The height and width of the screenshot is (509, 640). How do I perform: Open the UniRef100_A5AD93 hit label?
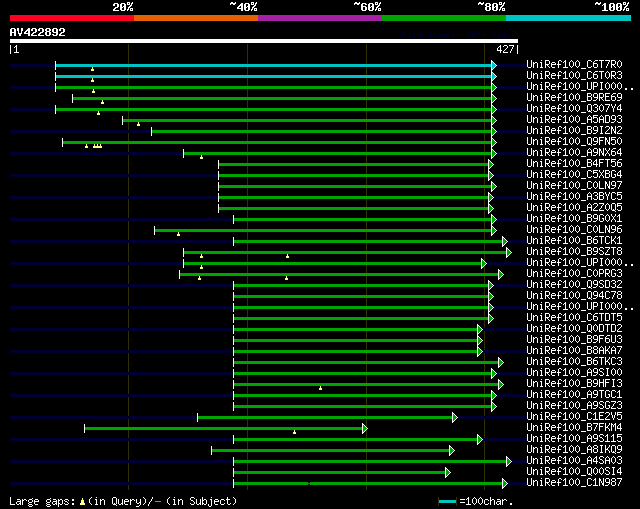[x=574, y=120]
